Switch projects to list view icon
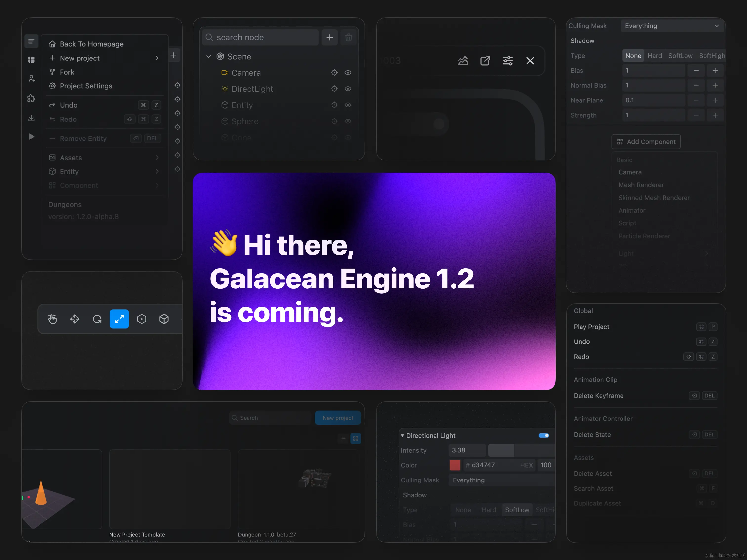Screen dimensions: 747x560 tap(343, 439)
